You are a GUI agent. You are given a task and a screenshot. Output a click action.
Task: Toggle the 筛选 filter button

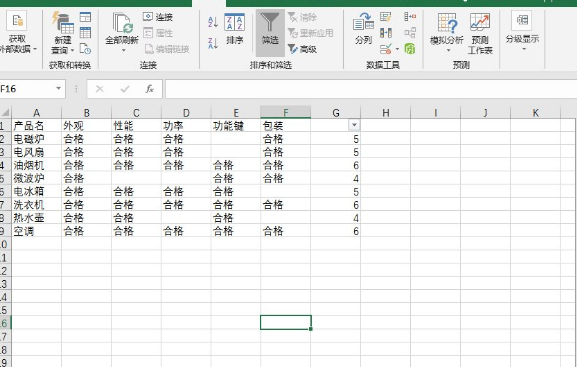(270, 32)
